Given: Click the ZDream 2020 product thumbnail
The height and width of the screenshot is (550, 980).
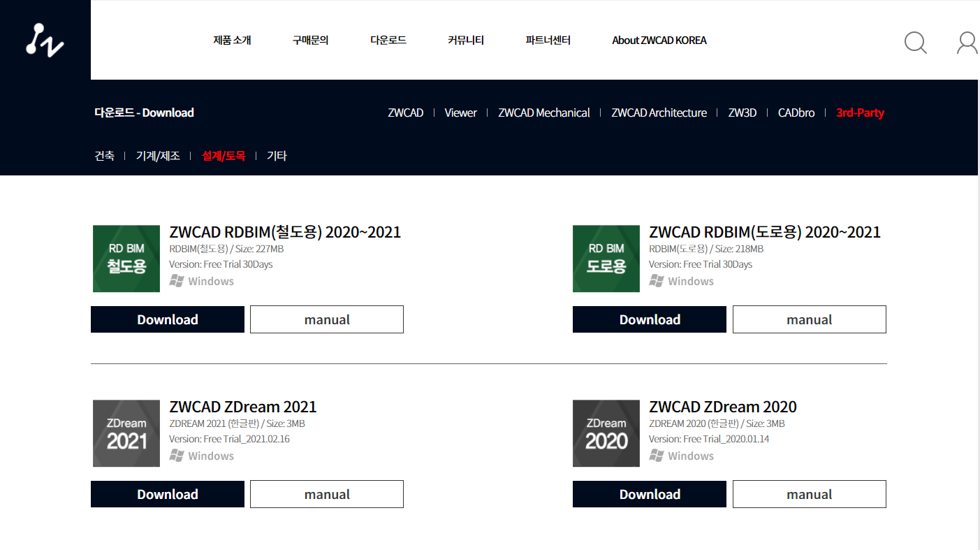Looking at the screenshot, I should click(606, 433).
